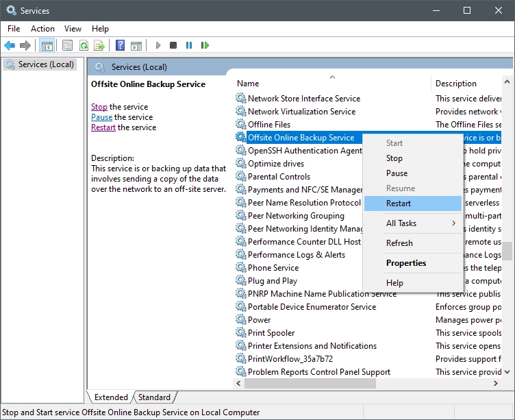Image resolution: width=515 pixels, height=420 pixels.
Task: Switch to the Standard tab
Action: [x=154, y=397]
